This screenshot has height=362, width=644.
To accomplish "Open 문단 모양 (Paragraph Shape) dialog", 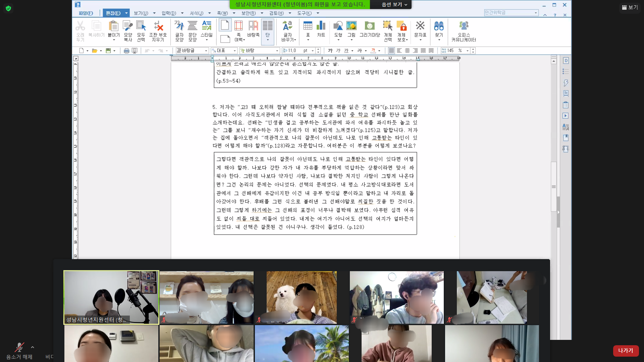I will (192, 31).
